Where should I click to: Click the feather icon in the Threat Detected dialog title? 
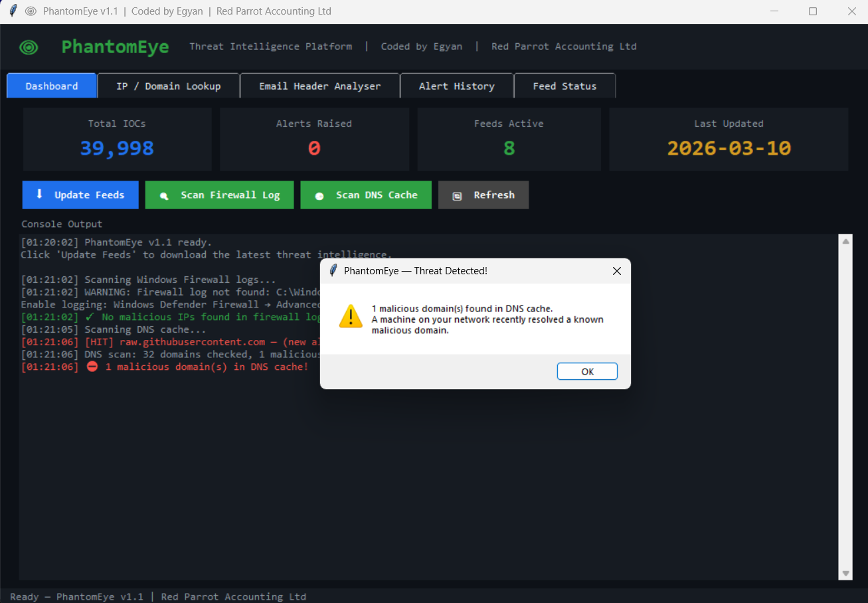[333, 271]
